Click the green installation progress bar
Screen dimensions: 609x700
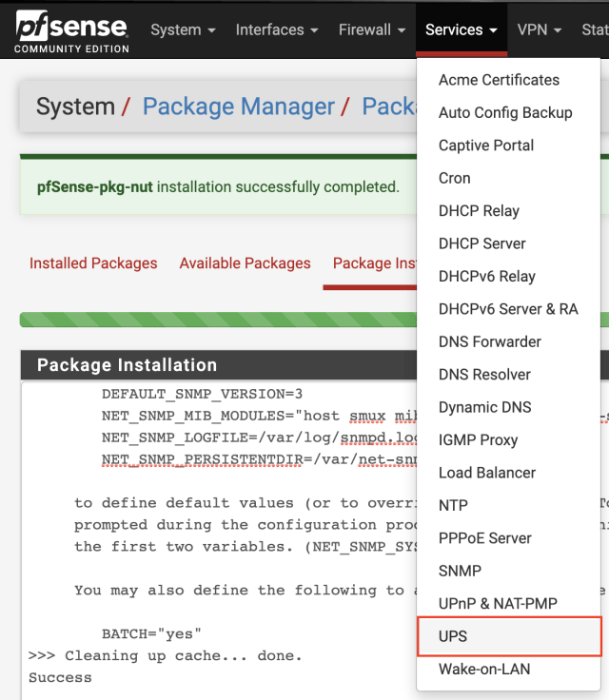pos(218,320)
